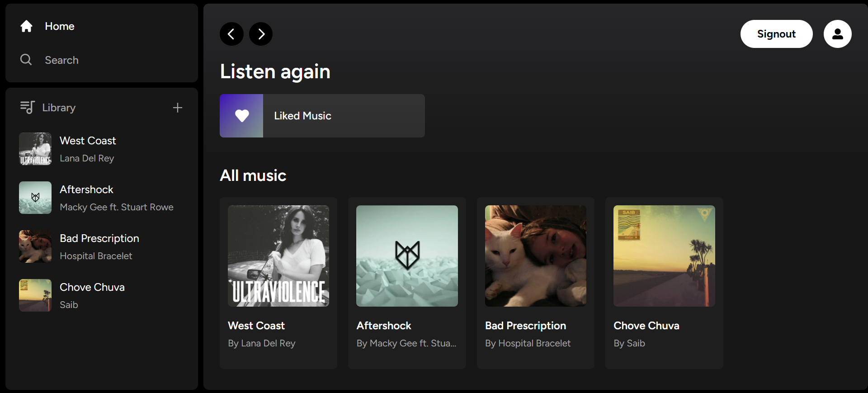Open the user profile avatar icon
Viewport: 868px width, 393px height.
[837, 34]
